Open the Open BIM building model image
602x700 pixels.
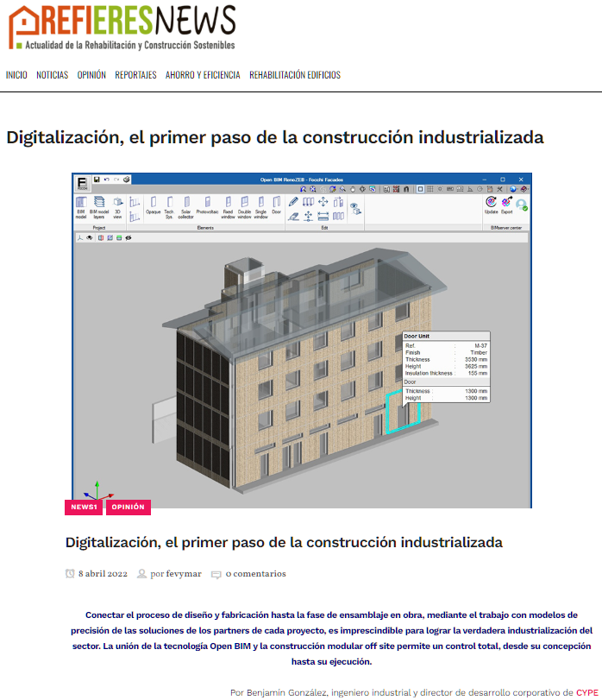point(302,341)
